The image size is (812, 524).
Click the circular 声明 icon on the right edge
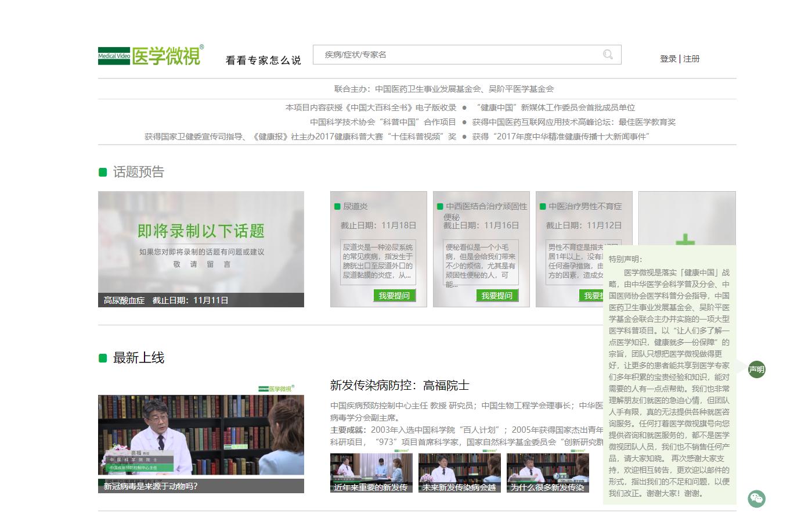pos(756,369)
